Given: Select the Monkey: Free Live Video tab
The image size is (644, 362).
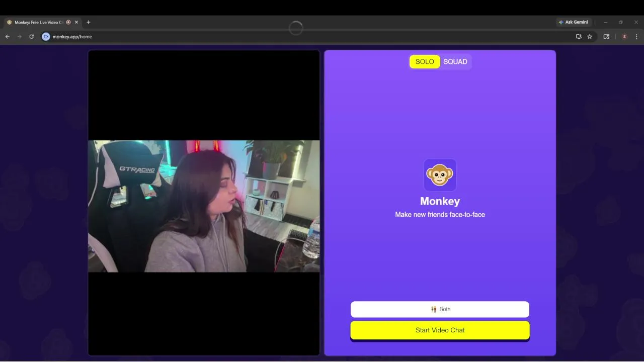Looking at the screenshot, I should [42, 22].
